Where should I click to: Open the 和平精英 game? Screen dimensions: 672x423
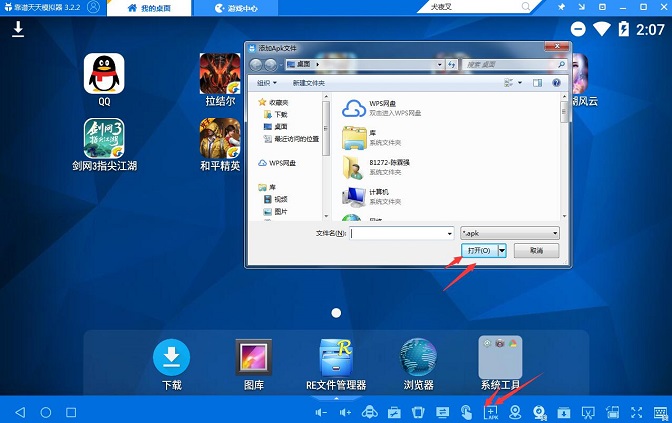(x=220, y=144)
